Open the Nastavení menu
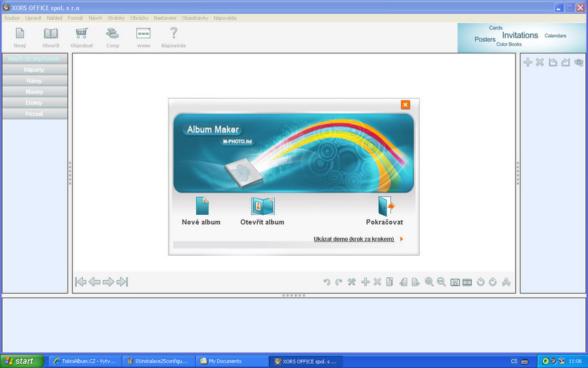 [x=165, y=18]
